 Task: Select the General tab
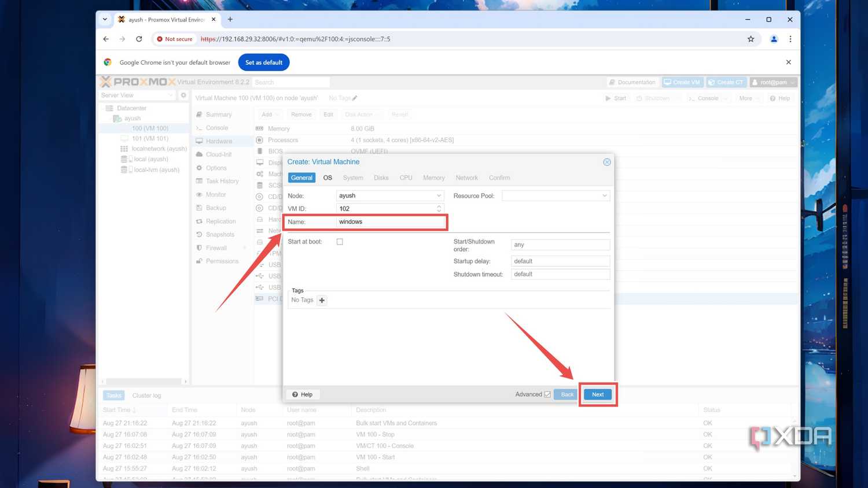pyautogui.click(x=301, y=178)
